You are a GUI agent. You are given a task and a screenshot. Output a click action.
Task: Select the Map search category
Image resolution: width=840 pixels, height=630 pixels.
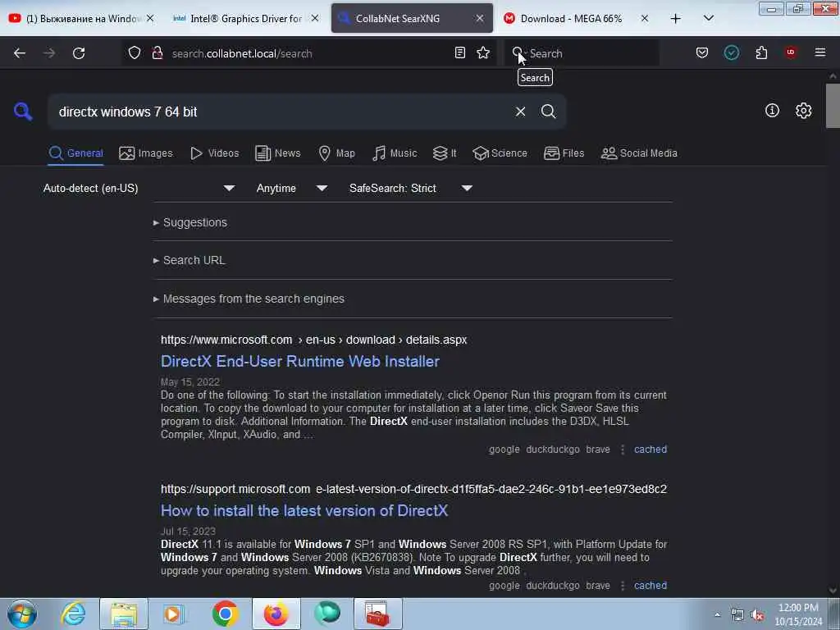pos(337,153)
